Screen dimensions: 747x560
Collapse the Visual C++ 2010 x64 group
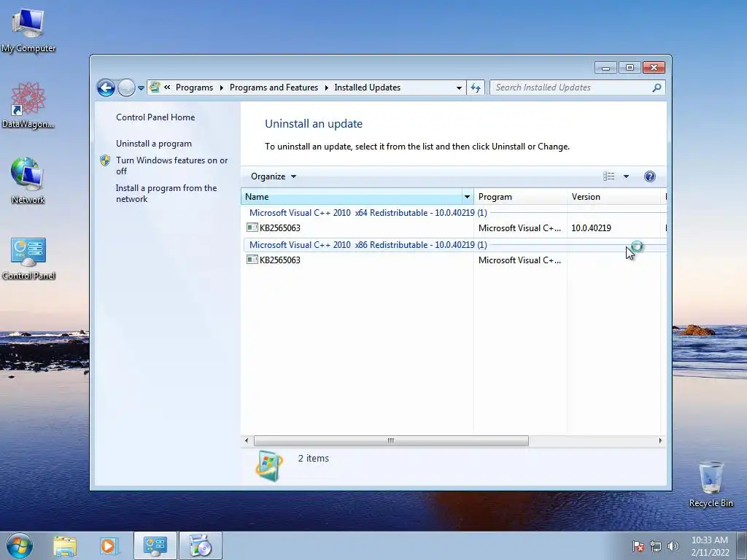point(368,213)
